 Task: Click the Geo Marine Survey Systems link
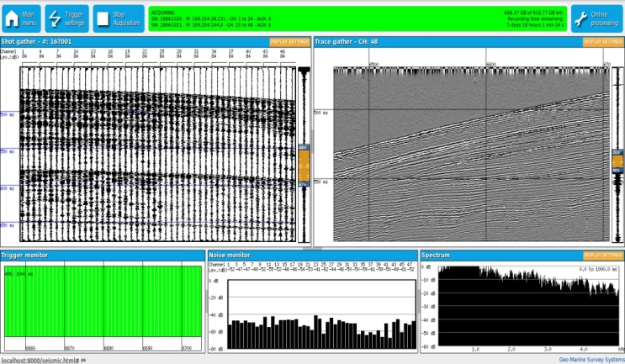[591, 360]
